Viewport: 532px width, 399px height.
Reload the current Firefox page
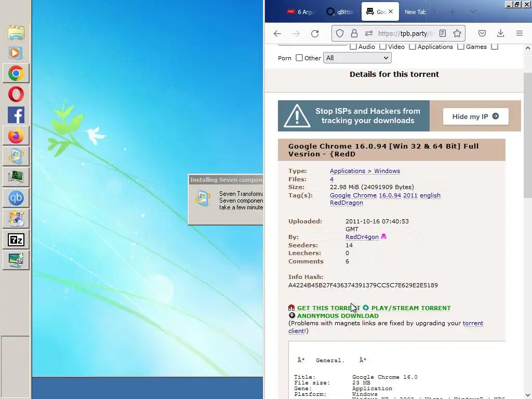point(315,33)
